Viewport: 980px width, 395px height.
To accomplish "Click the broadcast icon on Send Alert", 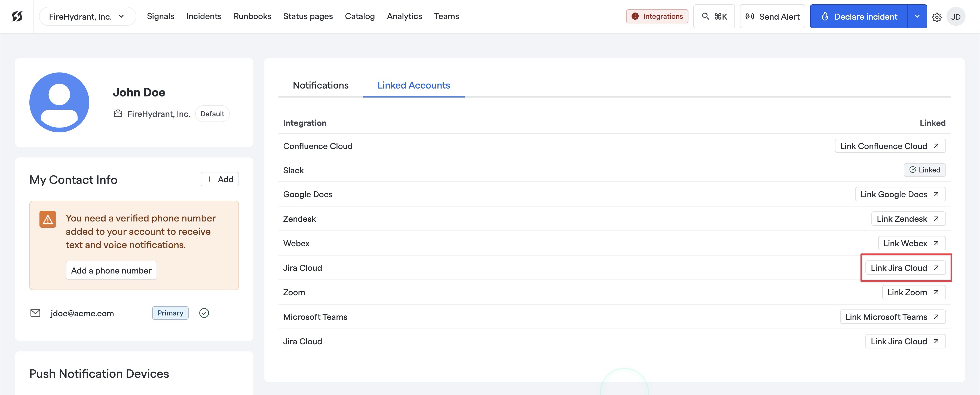I will (x=750, y=16).
